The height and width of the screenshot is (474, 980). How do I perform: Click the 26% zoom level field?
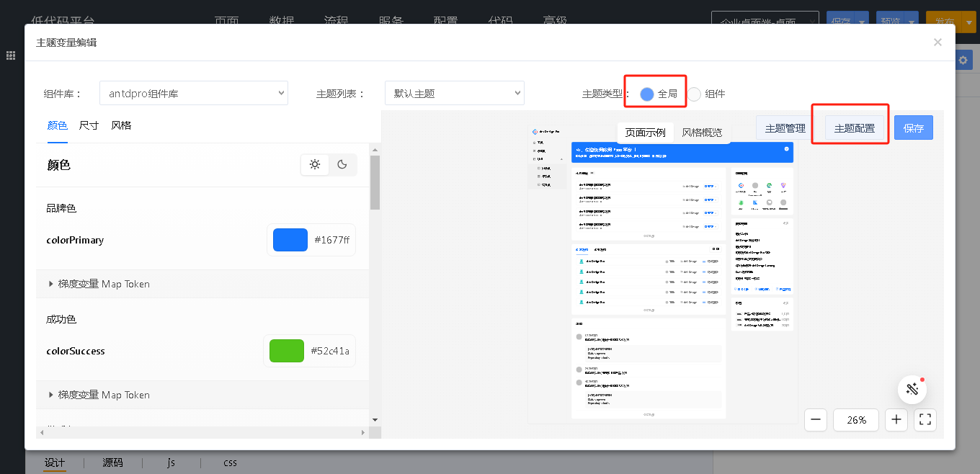(857, 419)
